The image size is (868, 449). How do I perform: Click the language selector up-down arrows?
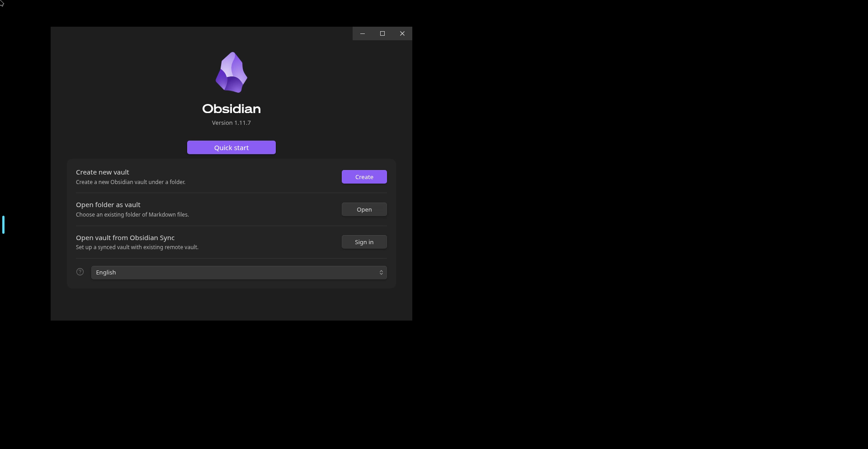(x=381, y=272)
